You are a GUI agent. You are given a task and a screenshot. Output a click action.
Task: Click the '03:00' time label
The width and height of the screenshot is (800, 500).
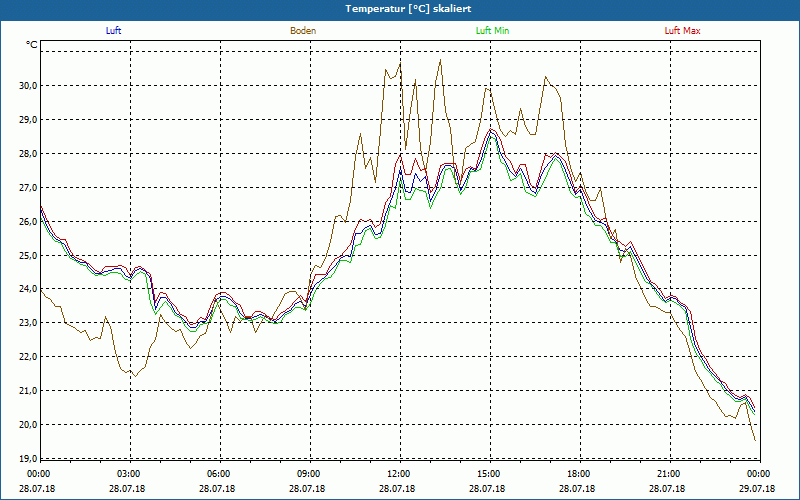click(127, 474)
